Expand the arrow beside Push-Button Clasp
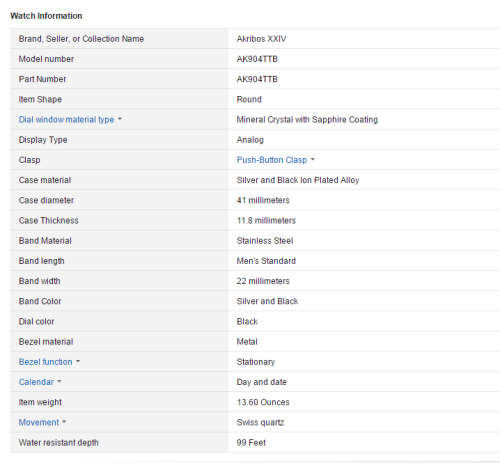The height and width of the screenshot is (463, 500). [313, 159]
